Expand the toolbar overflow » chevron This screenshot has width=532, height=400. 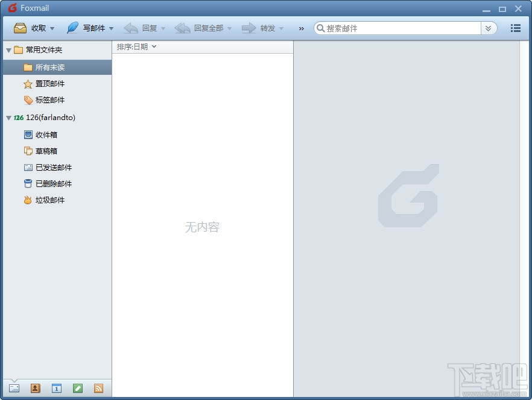point(301,28)
